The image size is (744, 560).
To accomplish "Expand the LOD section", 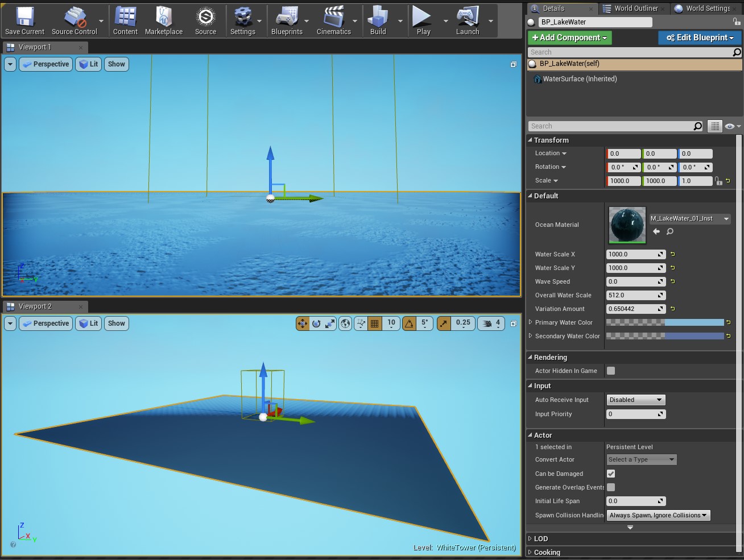I will click(531, 538).
